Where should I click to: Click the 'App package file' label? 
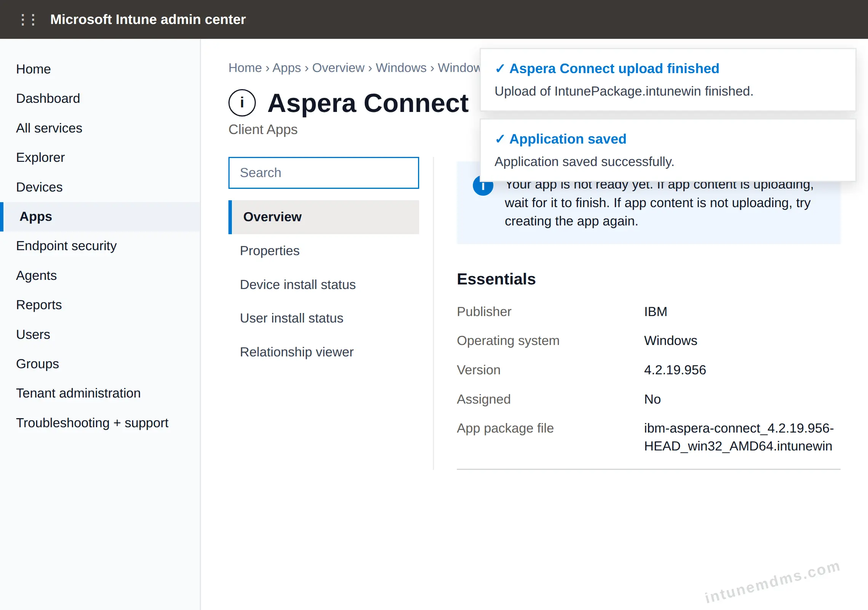tap(505, 428)
